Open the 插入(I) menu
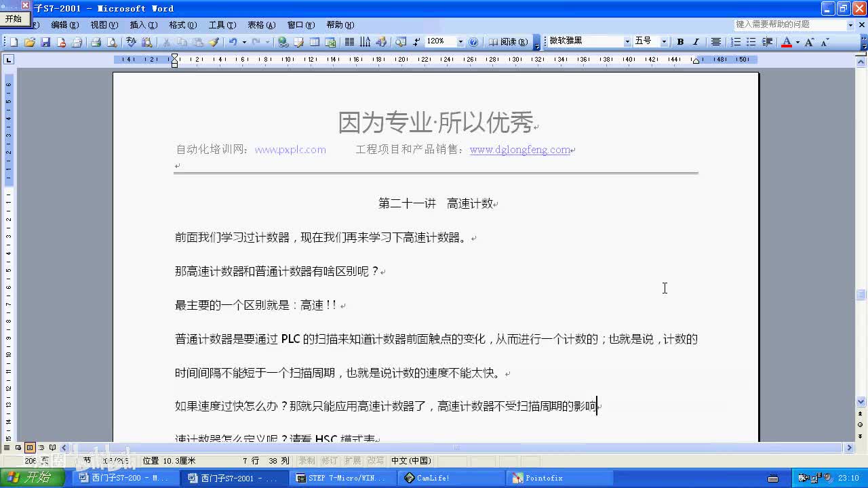Viewport: 868px width, 488px height. [x=143, y=25]
